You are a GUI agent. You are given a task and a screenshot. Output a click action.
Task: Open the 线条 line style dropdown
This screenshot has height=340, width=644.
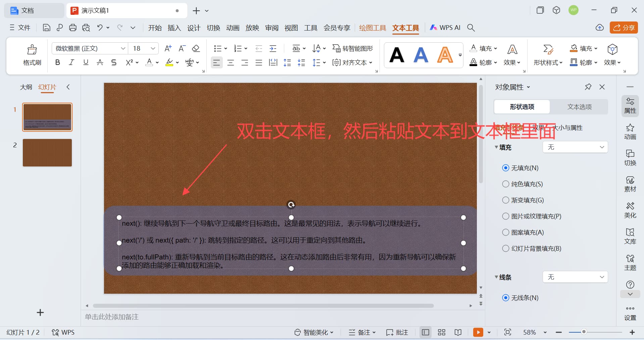pos(575,277)
